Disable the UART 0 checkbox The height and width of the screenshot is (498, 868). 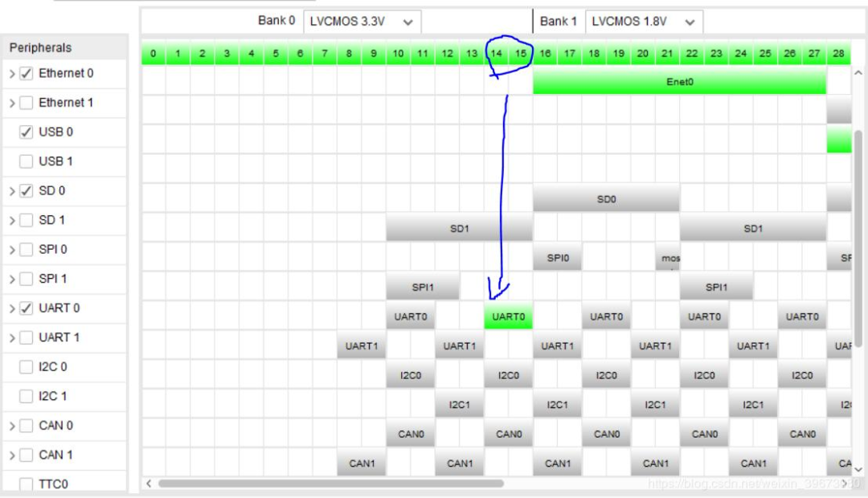26,308
